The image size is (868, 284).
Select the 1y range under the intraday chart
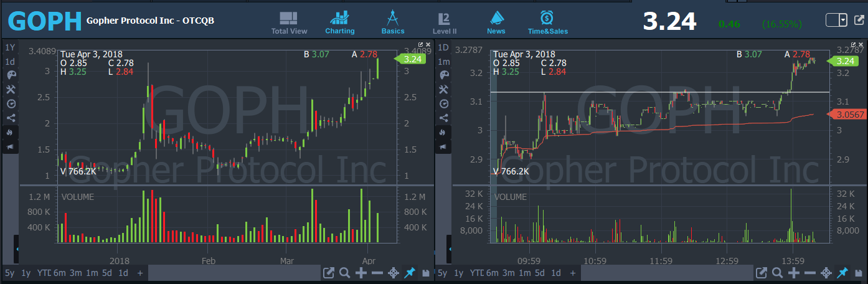[459, 273]
